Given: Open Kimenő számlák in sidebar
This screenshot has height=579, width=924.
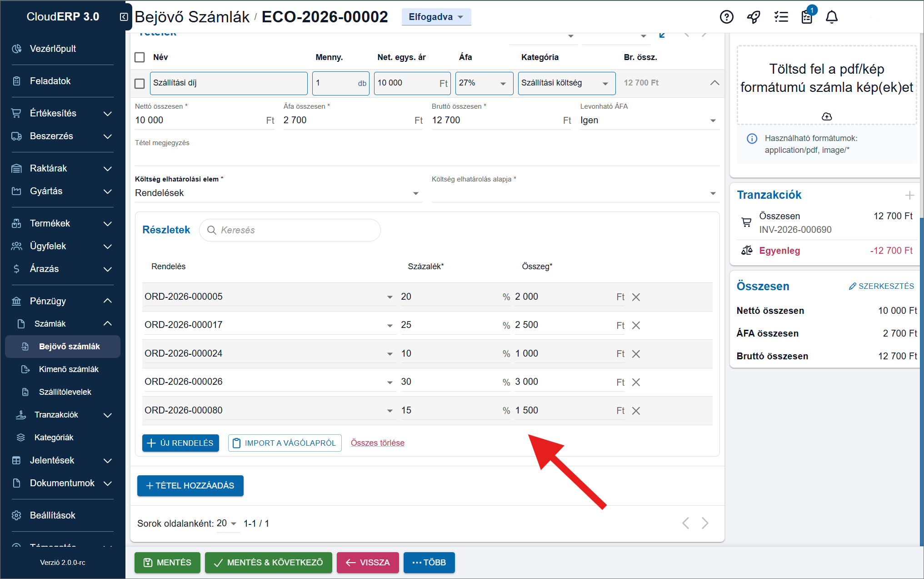Looking at the screenshot, I should (x=69, y=369).
